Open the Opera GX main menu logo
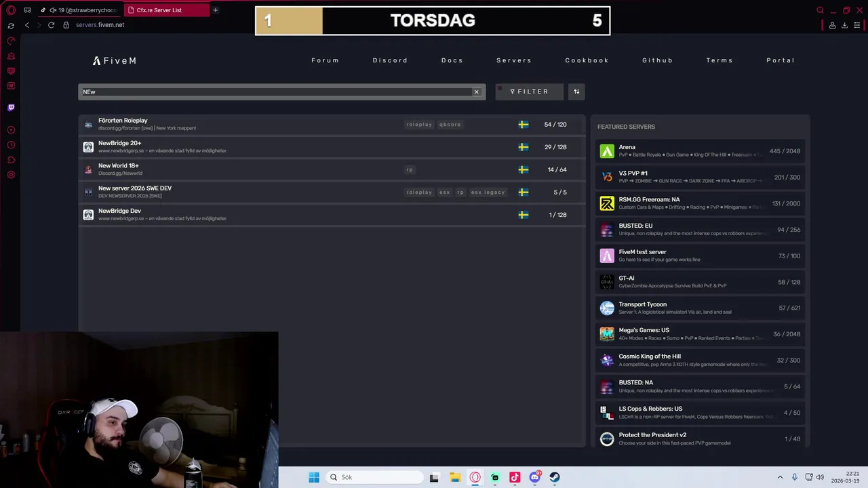 pos(11,10)
